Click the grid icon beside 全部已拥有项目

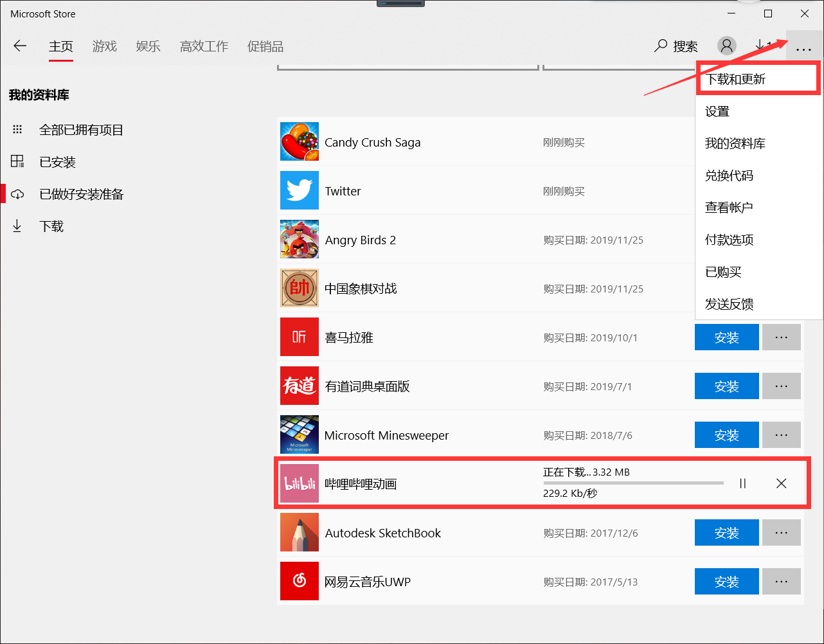[17, 129]
